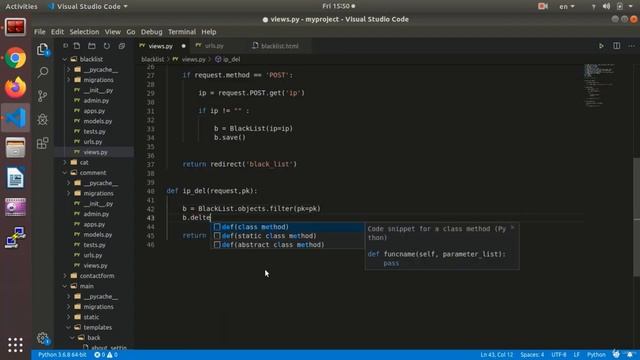The width and height of the screenshot is (640, 360).
Task: Run the Python file with play icon
Action: point(601,46)
